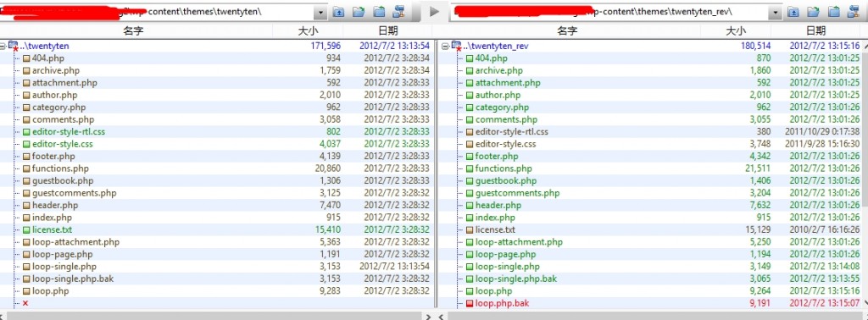Click the left pane horizontal scrollbar track

click(x=211, y=316)
